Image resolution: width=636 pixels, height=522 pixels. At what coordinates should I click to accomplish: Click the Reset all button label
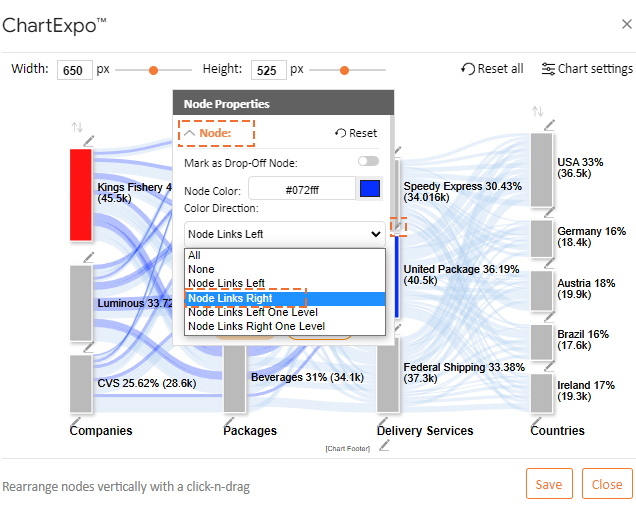501,69
